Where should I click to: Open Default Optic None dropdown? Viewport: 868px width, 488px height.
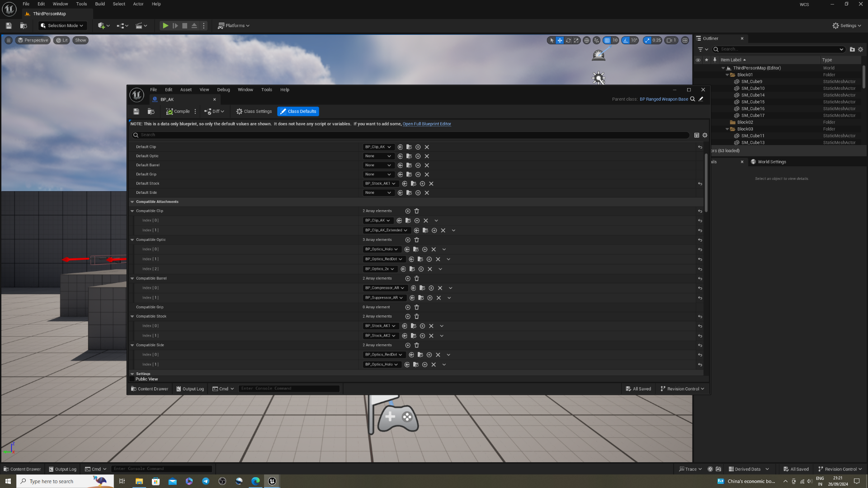pos(378,156)
